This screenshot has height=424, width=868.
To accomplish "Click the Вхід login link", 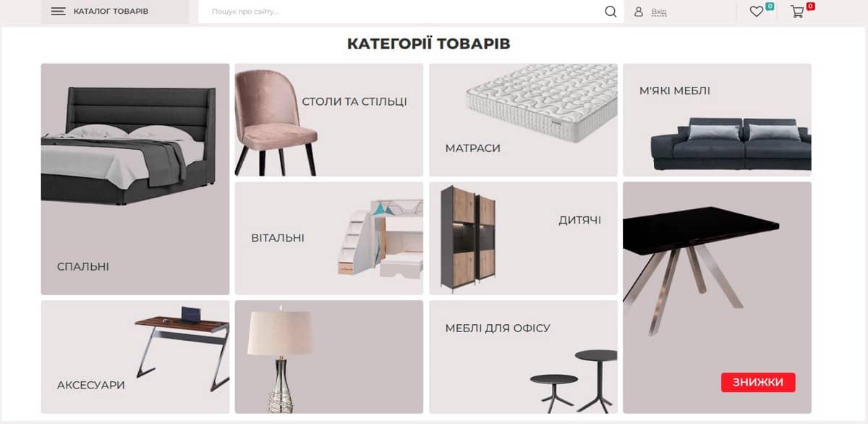I will point(659,12).
